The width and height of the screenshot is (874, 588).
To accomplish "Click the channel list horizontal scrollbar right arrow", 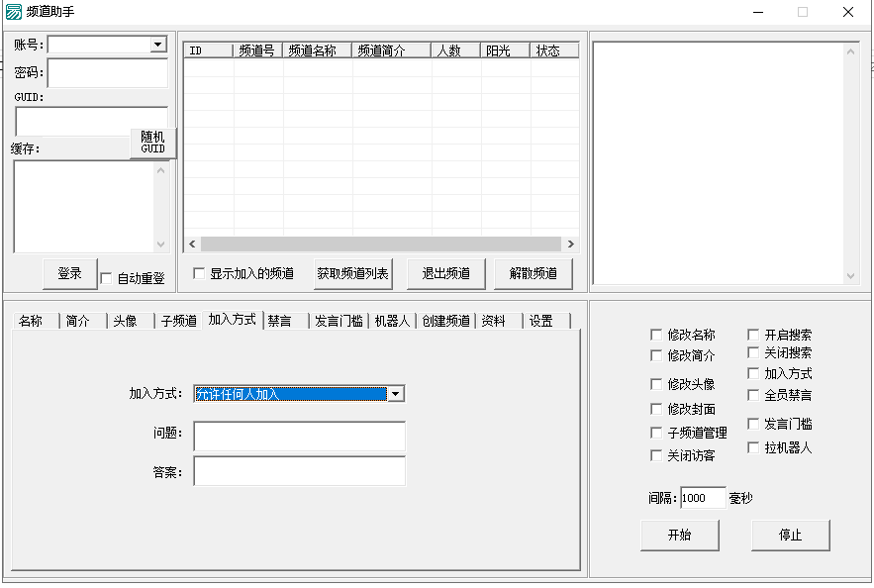I will tap(570, 245).
